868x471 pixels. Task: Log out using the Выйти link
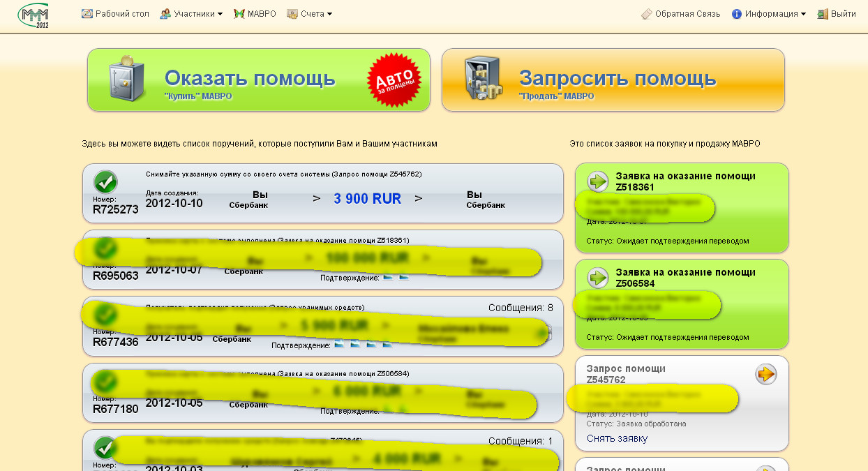pyautogui.click(x=844, y=14)
